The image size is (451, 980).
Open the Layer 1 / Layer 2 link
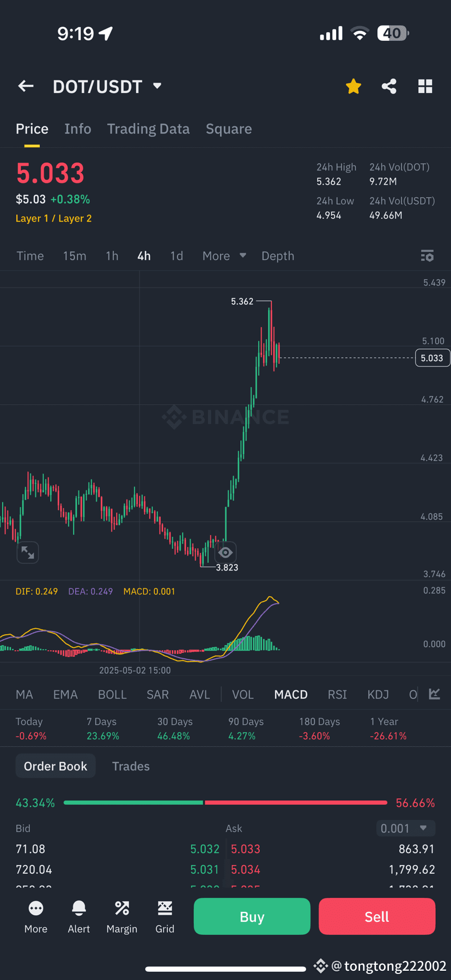[x=54, y=218]
